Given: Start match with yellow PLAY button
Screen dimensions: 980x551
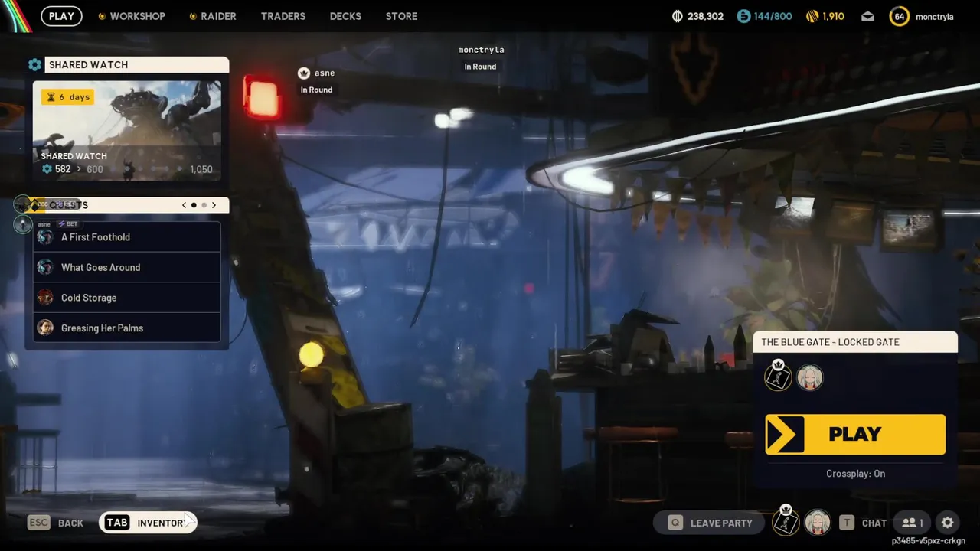Looking at the screenshot, I should 855,434.
